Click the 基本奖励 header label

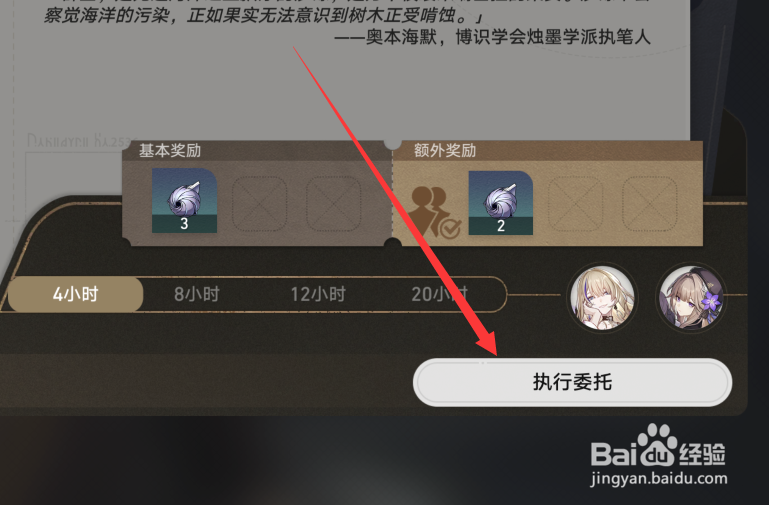170,151
